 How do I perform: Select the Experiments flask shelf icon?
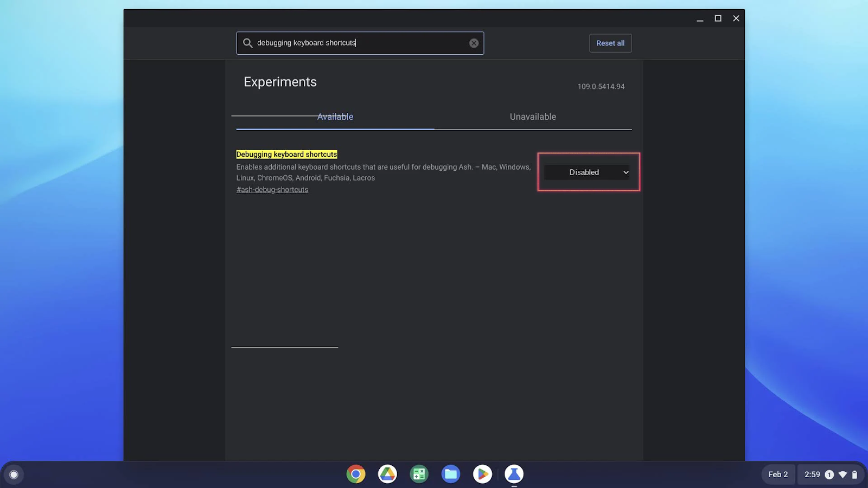click(x=514, y=474)
